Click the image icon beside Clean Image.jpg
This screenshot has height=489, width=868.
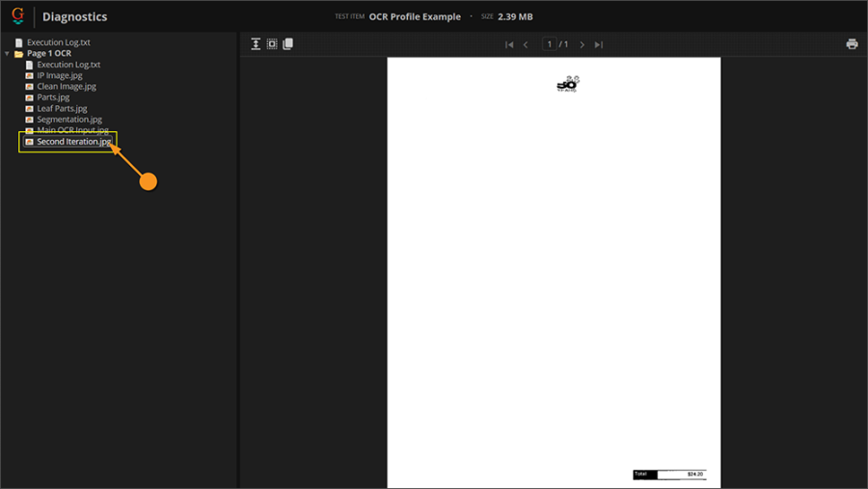coord(29,87)
